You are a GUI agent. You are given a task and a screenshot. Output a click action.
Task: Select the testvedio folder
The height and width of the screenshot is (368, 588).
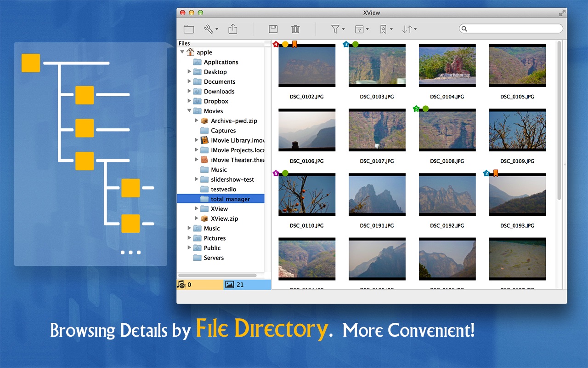pos(224,189)
